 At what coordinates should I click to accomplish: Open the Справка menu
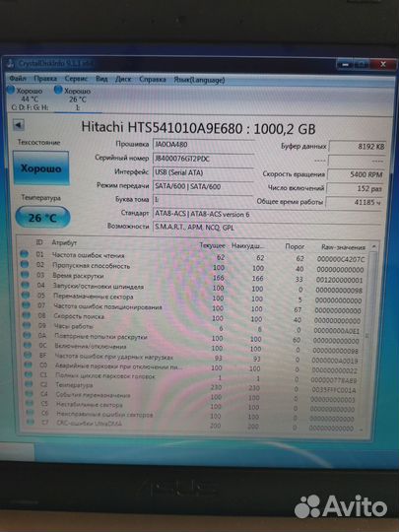pos(153,80)
